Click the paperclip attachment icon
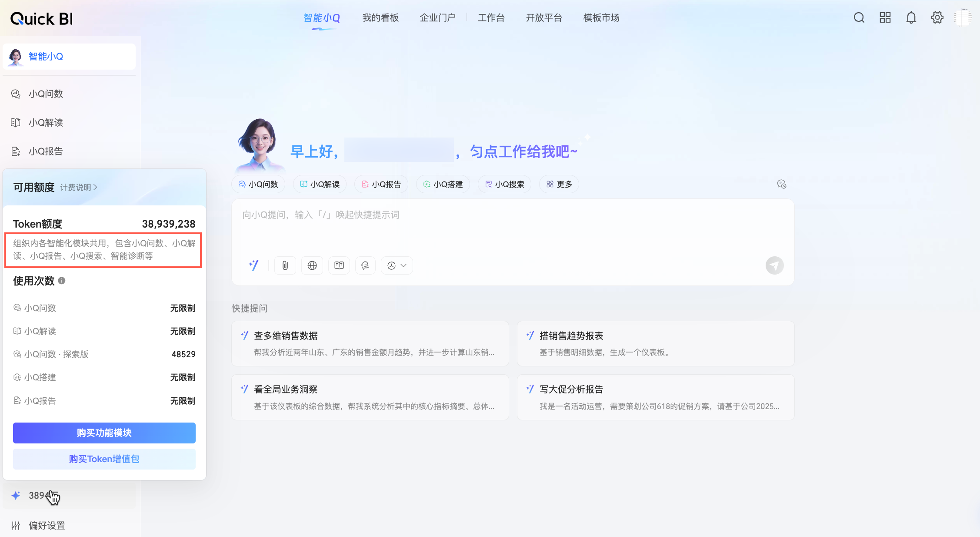The width and height of the screenshot is (980, 537). coord(285,265)
